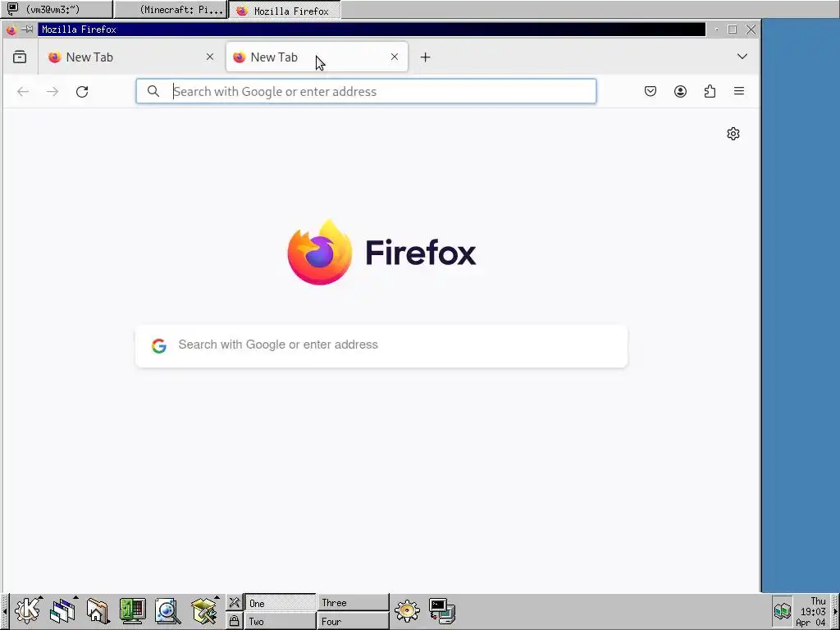Image resolution: width=840 pixels, height=630 pixels.
Task: Click the terminal icon in top taskbar
Action: [x=11, y=8]
